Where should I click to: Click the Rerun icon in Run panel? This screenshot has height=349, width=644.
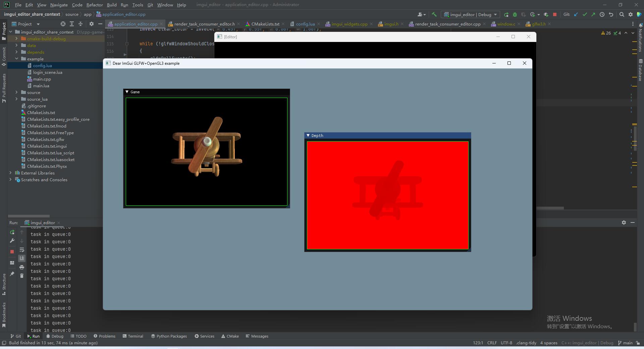(x=12, y=232)
